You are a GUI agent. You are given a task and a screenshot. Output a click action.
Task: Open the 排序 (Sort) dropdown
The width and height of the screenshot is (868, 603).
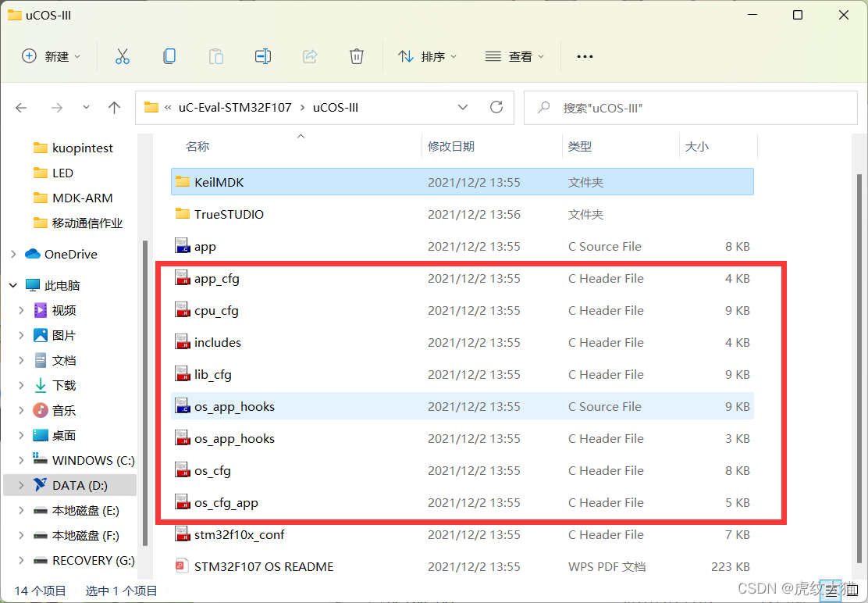tap(427, 56)
